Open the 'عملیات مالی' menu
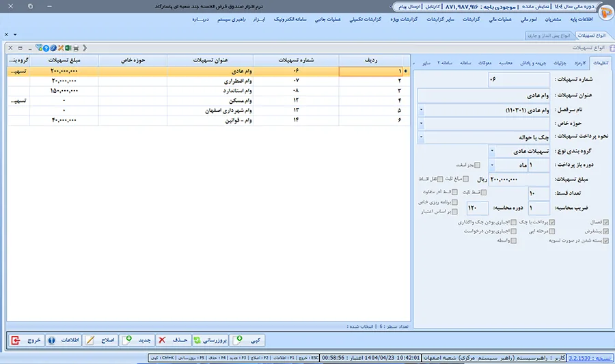 (x=500, y=19)
